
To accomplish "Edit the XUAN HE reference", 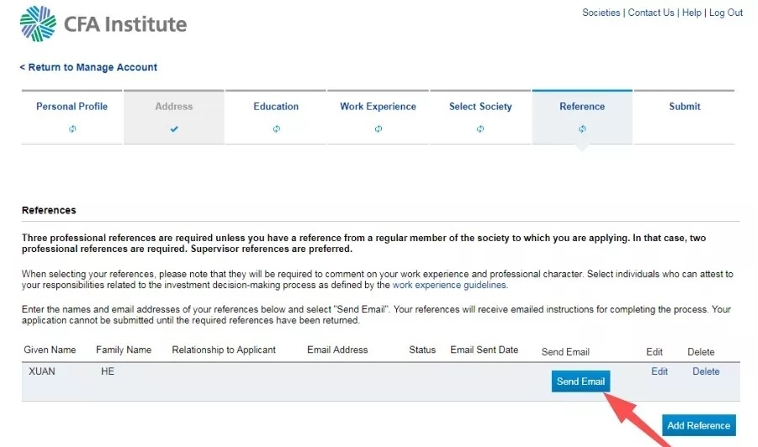I will [659, 371].
